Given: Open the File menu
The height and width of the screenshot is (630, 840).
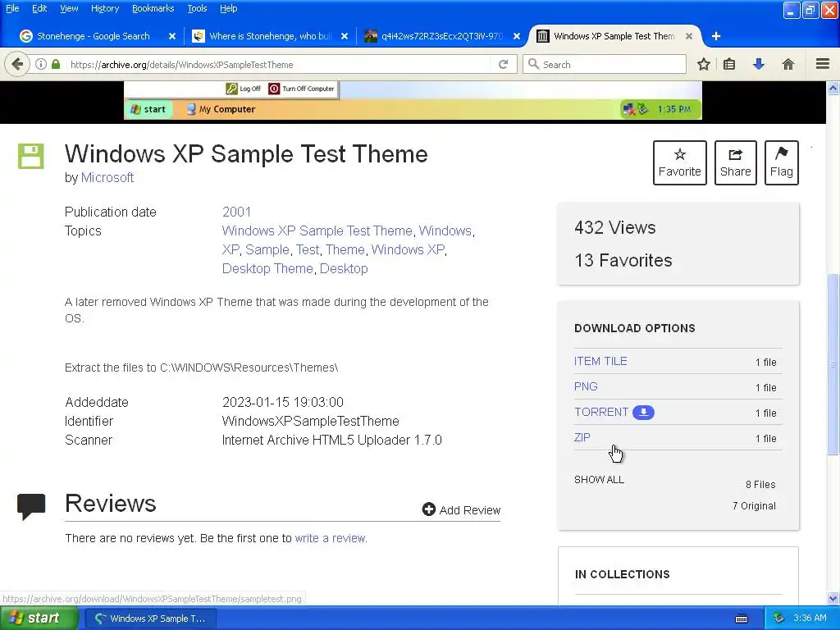Looking at the screenshot, I should coord(12,8).
